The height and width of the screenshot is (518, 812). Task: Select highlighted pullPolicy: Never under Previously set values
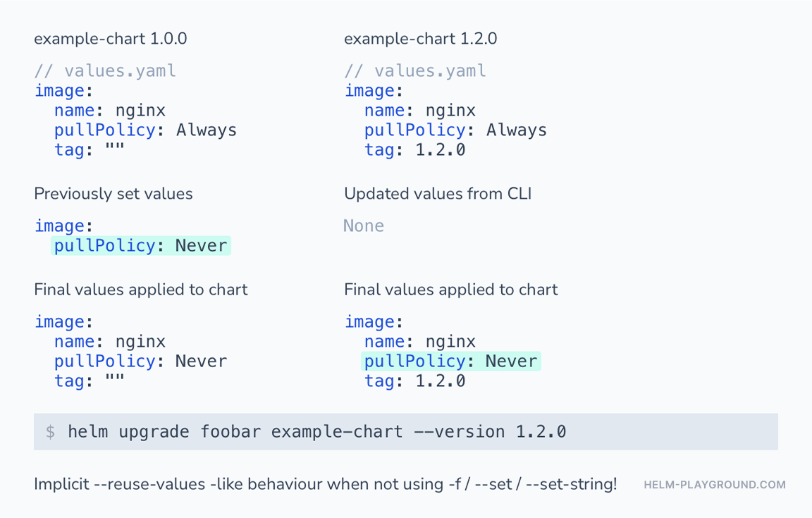pyautogui.click(x=141, y=245)
